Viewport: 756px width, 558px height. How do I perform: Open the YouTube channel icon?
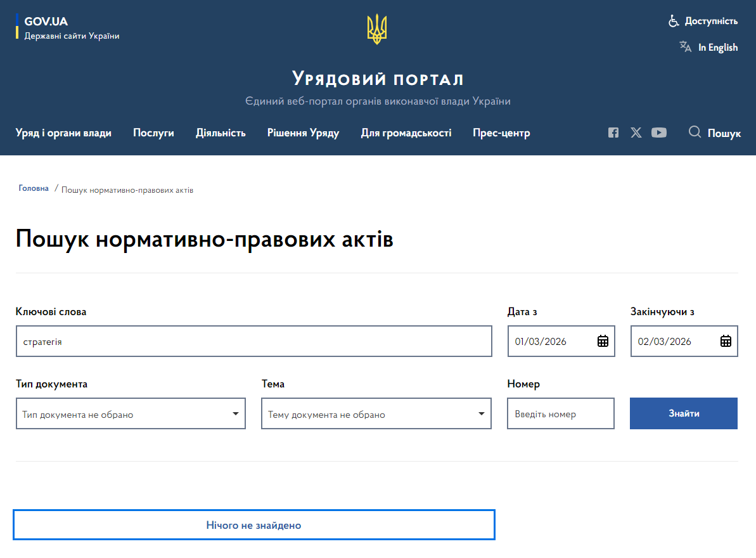(x=659, y=133)
